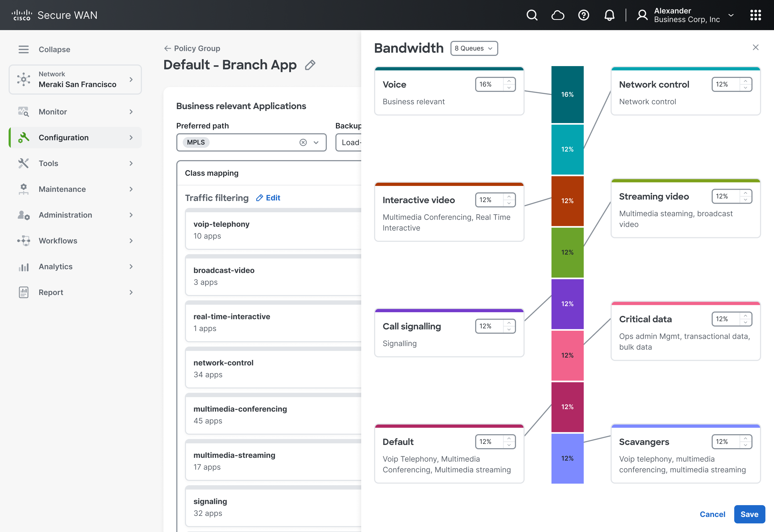
Task: Decrease the Call signalling bandwidth percentage
Action: 509,330
